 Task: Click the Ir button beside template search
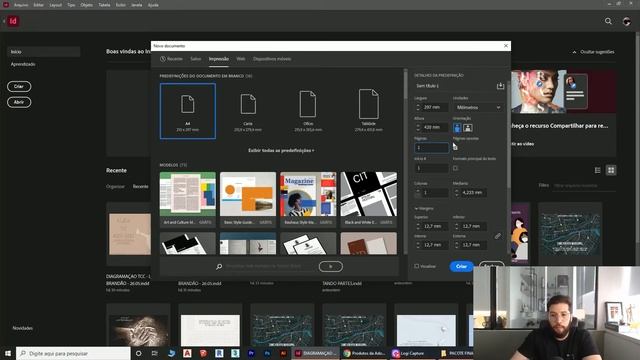coord(331,267)
